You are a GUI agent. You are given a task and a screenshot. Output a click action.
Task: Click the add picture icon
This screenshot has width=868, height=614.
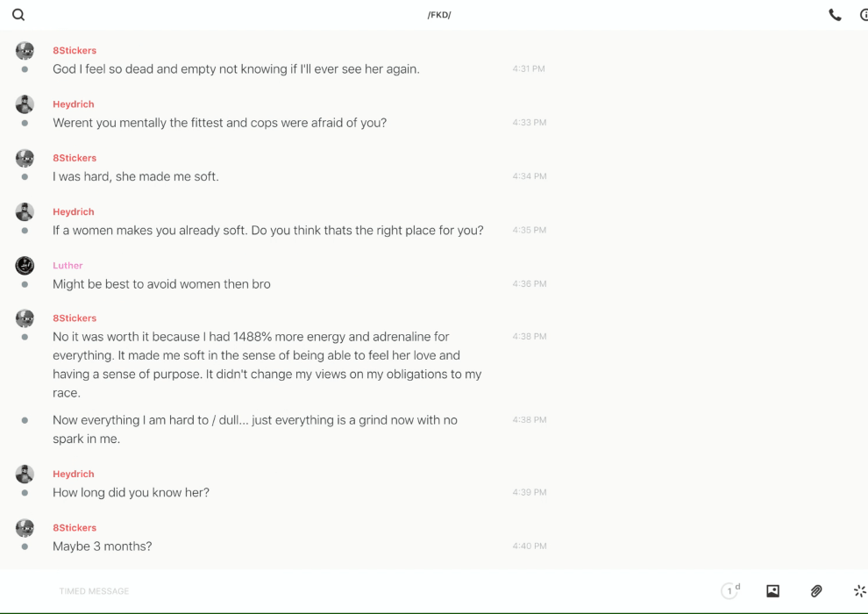pyautogui.click(x=772, y=591)
